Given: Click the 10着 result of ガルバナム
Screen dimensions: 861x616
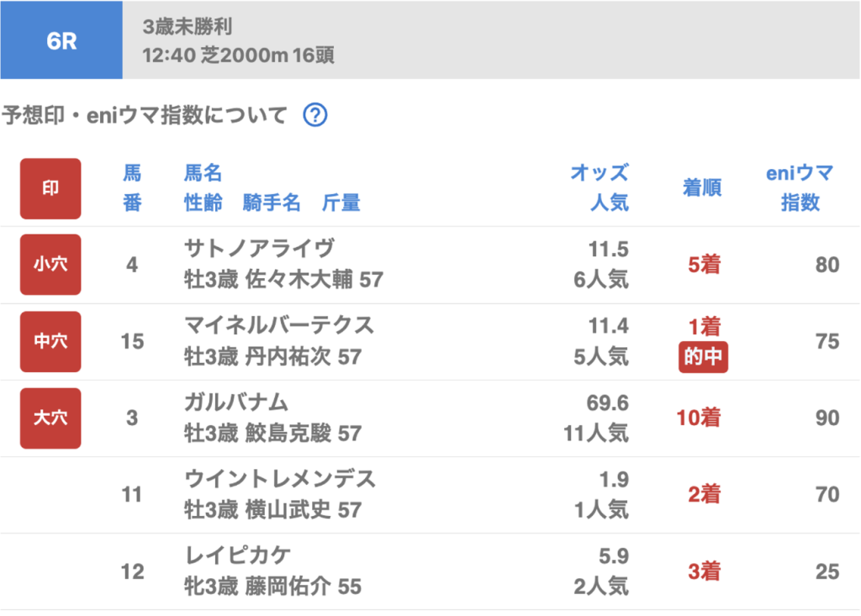Looking at the screenshot, I should (x=699, y=418).
